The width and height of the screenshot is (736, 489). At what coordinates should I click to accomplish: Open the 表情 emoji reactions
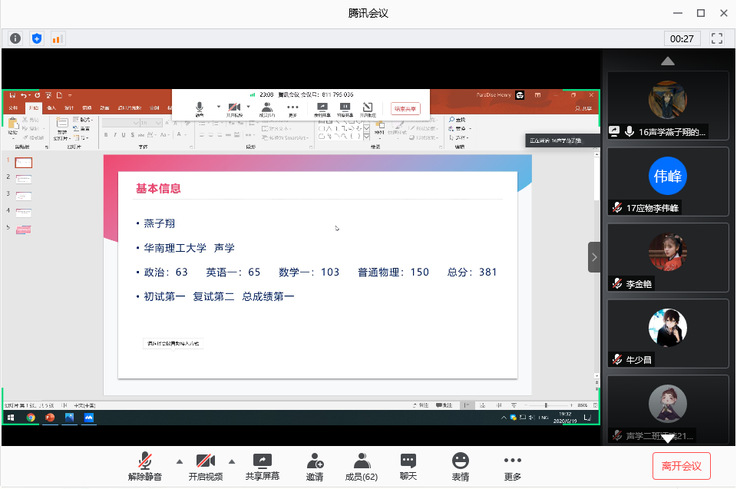[460, 465]
